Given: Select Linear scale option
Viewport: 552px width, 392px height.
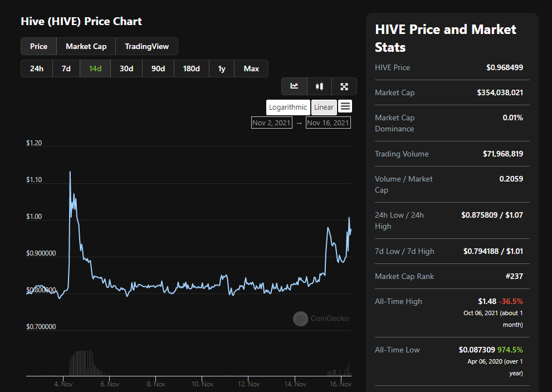Looking at the screenshot, I should pyautogui.click(x=324, y=107).
